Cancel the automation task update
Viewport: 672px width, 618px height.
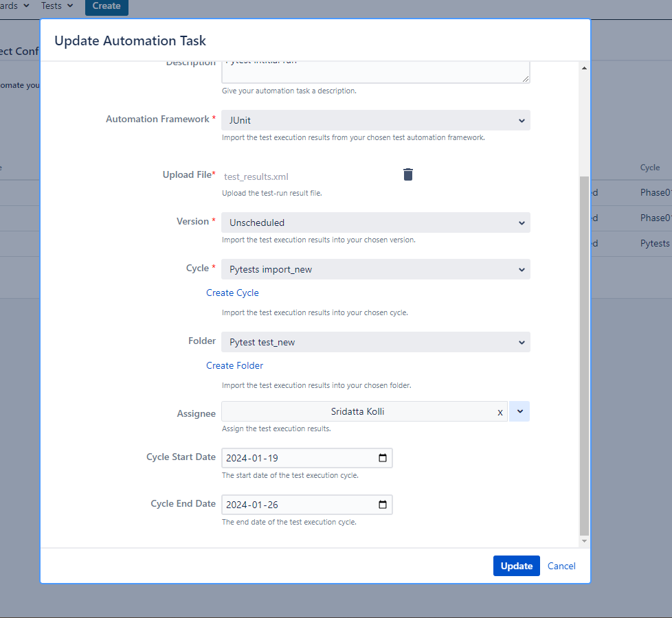[561, 566]
